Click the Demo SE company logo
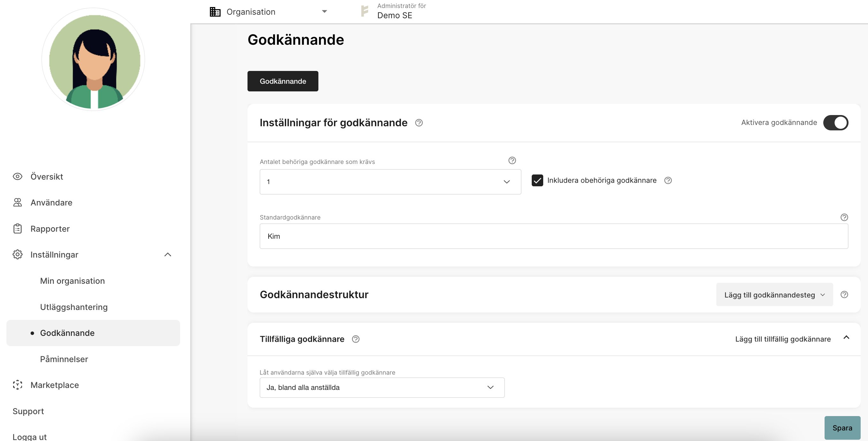Screen dimensions: 868x441 pos(365,11)
